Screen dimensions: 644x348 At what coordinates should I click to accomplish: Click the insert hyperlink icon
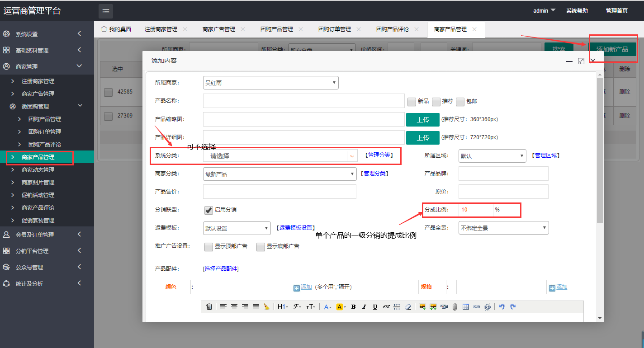[x=476, y=307]
